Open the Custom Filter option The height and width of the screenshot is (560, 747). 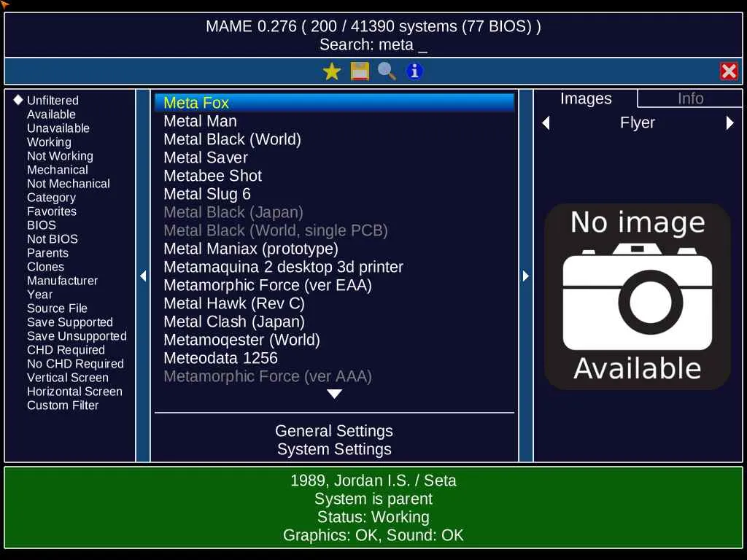click(x=63, y=405)
